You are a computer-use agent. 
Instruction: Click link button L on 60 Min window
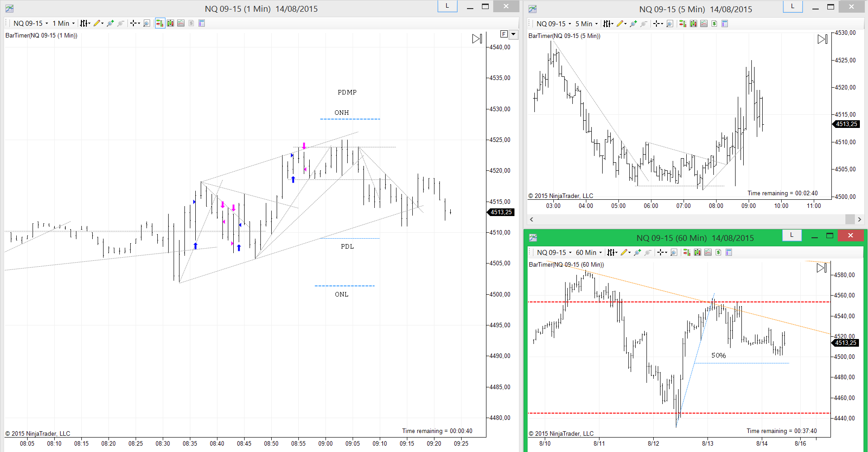point(792,235)
